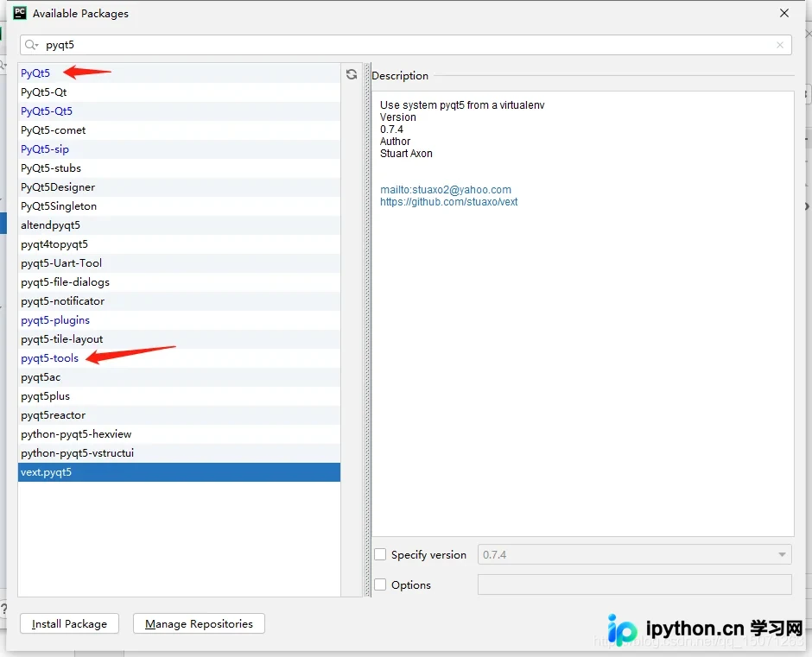Open the version 0.7.4 dropdown
The width and height of the screenshot is (812, 657).
pyautogui.click(x=634, y=554)
